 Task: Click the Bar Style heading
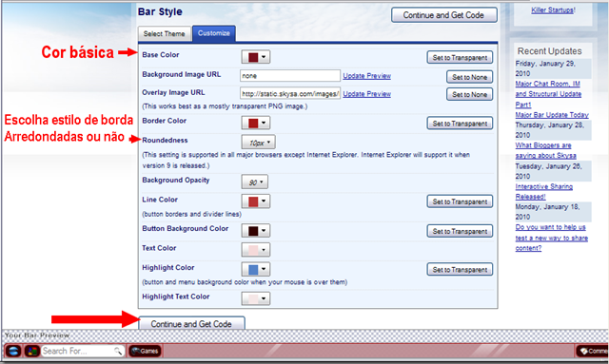click(x=160, y=11)
